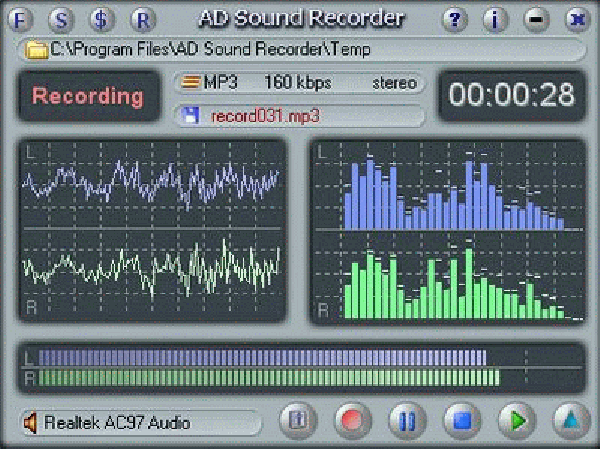Click the MP3 format stack icon
Viewport: 600px width, 449px height.
[191, 82]
